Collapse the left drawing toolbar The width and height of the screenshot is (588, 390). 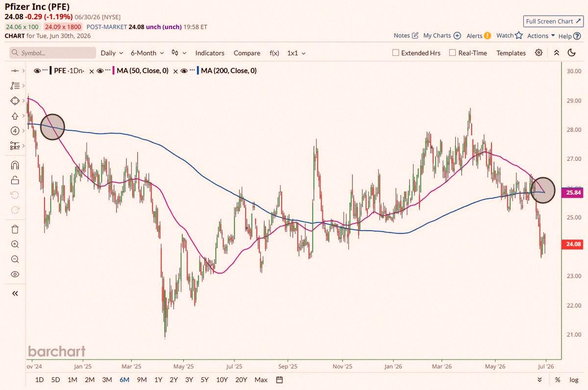pos(15,293)
